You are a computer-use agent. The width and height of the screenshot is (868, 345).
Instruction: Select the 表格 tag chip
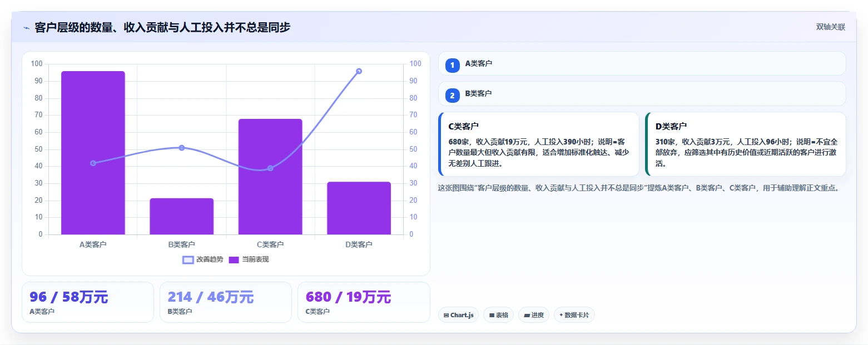(x=498, y=315)
